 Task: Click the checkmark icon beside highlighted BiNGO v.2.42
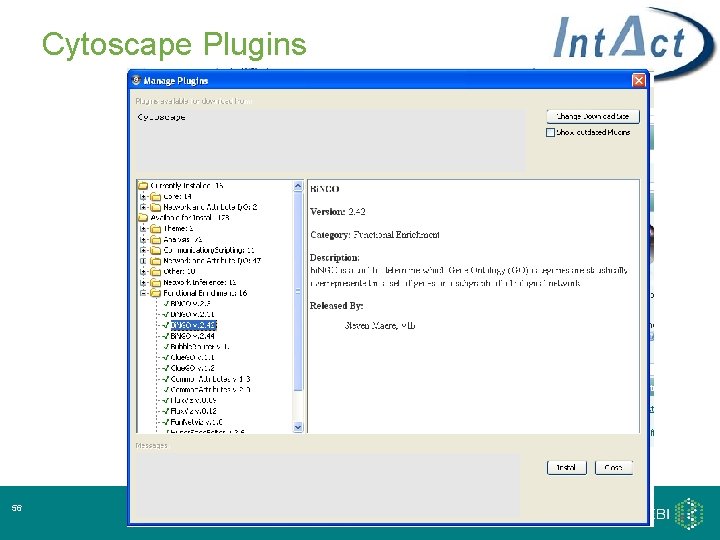point(166,325)
